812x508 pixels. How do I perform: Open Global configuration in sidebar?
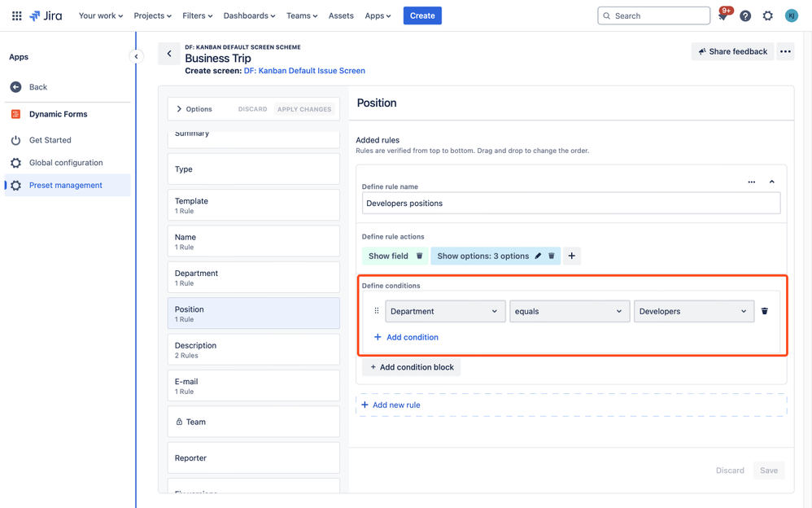point(68,163)
